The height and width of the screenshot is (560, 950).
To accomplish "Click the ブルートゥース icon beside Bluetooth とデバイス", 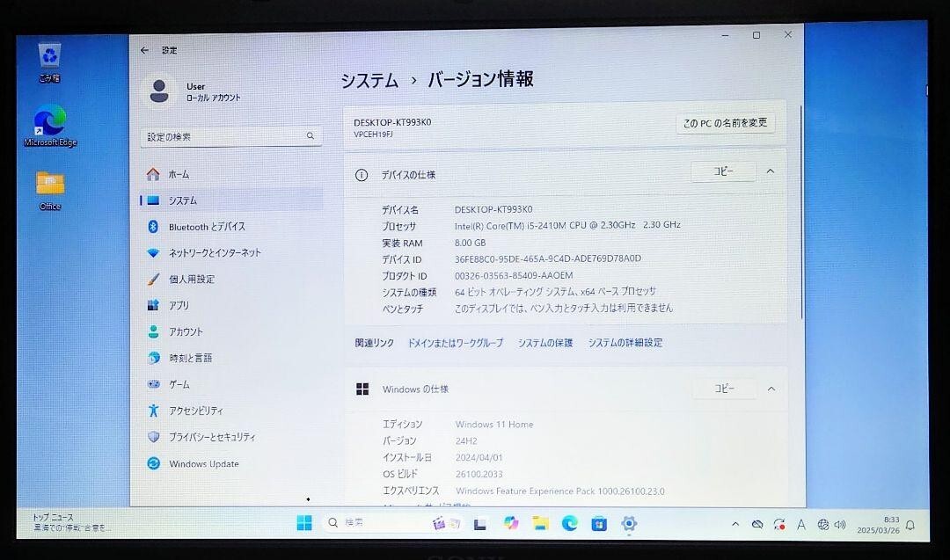I will click(153, 227).
